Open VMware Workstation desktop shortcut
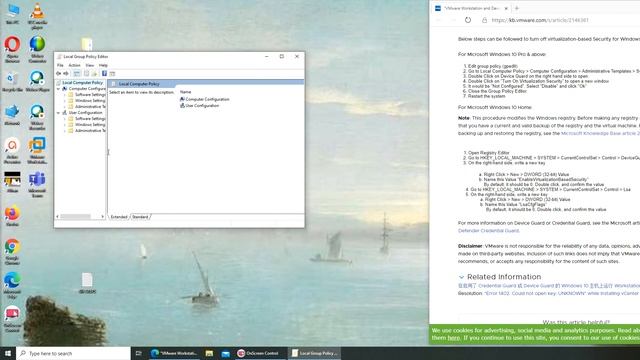This screenshot has height=360, width=640. pos(37,151)
